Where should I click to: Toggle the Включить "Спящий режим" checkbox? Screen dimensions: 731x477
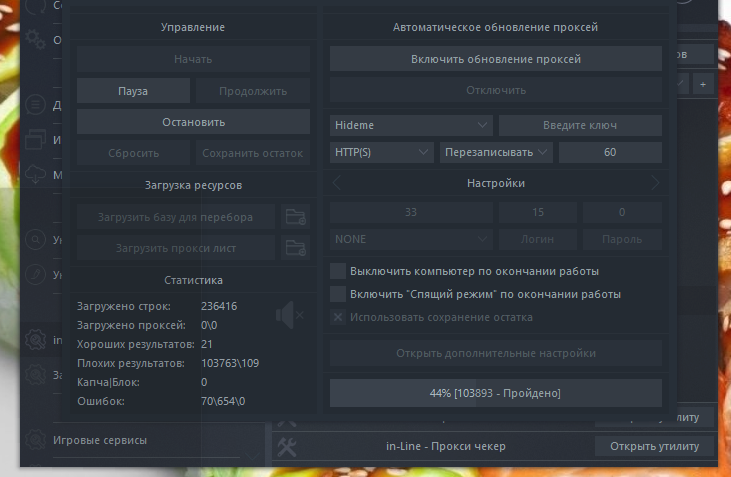click(x=338, y=294)
